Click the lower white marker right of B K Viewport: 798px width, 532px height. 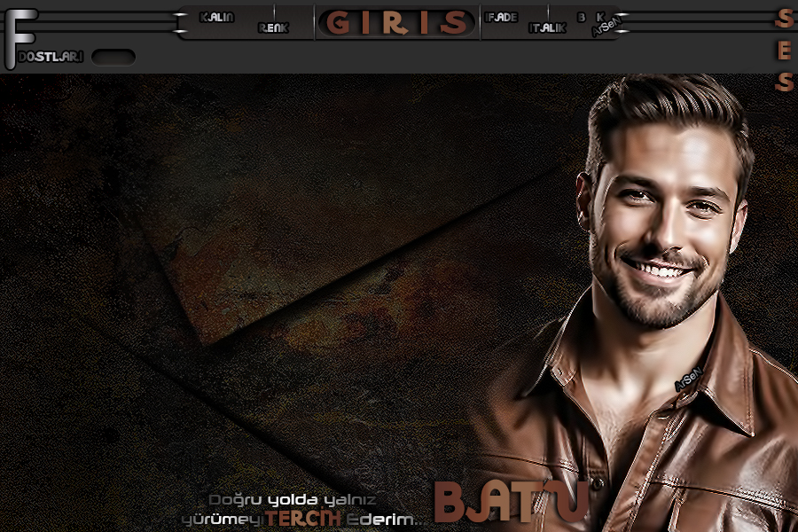pyautogui.click(x=622, y=30)
